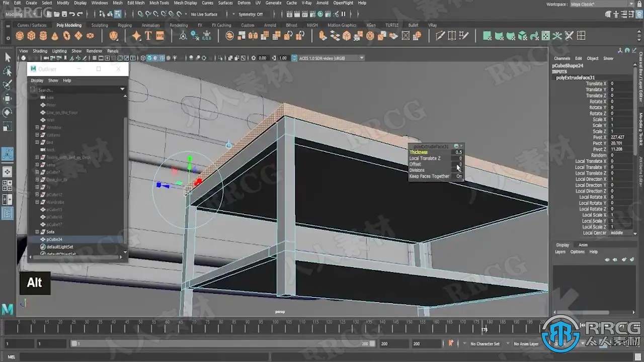Toggle the Outliner button in left toolbox
Viewport: 644px width, 362px height.
pos(8,213)
